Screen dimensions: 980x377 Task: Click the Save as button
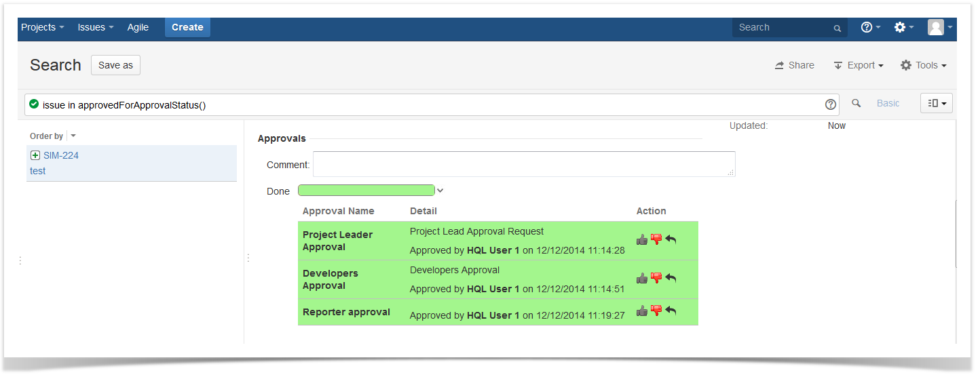pos(115,65)
